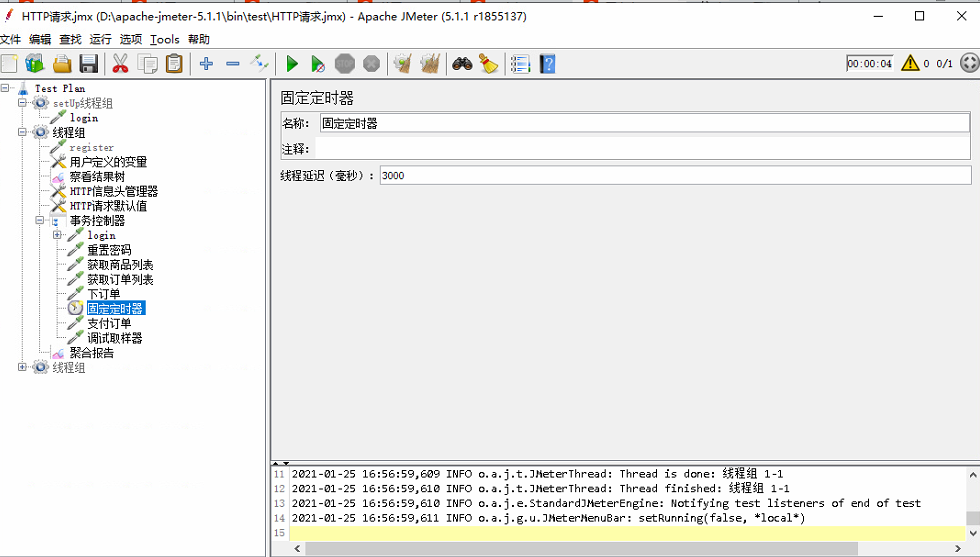The image size is (980, 557).
Task: Click the log horizontal scrollbar thumb
Action: [581, 548]
